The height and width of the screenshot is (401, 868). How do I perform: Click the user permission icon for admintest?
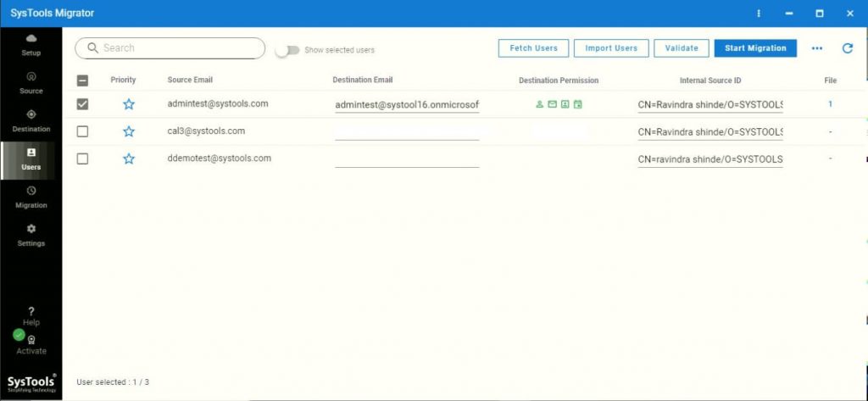[x=539, y=104]
